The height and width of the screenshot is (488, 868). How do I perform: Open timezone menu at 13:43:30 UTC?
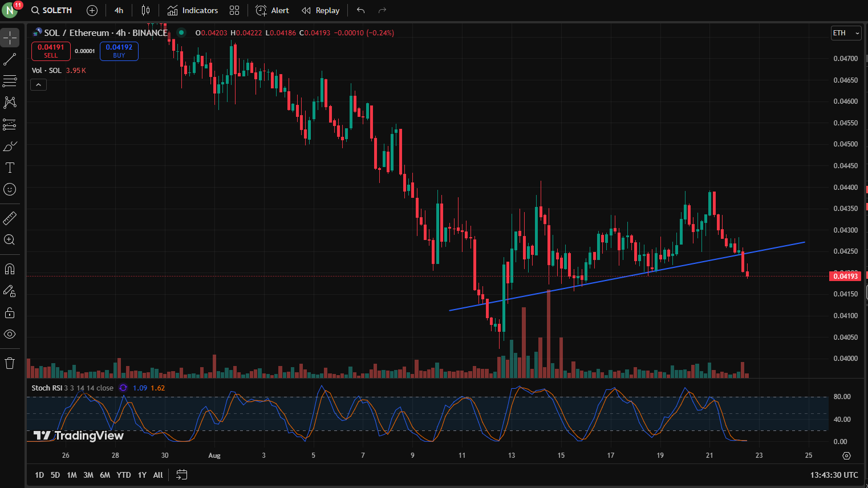point(834,475)
